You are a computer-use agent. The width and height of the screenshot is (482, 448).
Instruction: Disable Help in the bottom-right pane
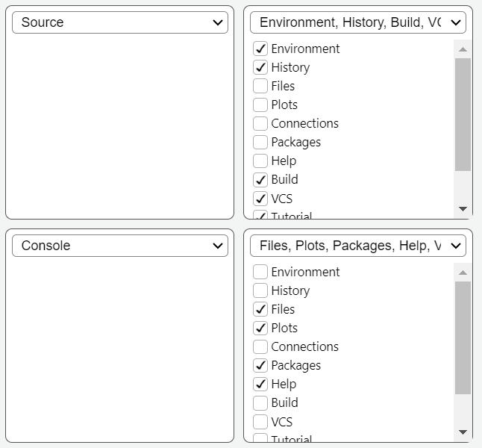pyautogui.click(x=260, y=384)
